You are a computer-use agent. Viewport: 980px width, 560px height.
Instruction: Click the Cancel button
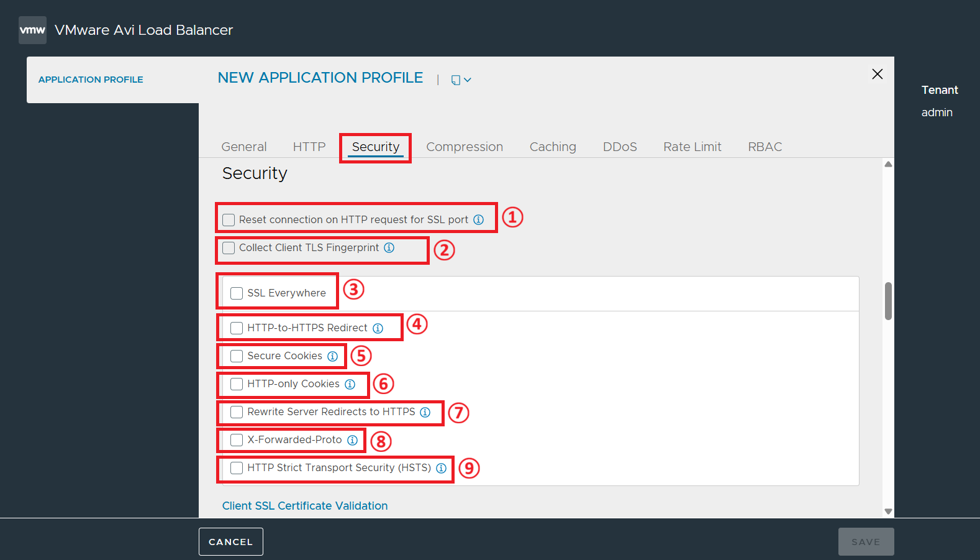click(231, 541)
